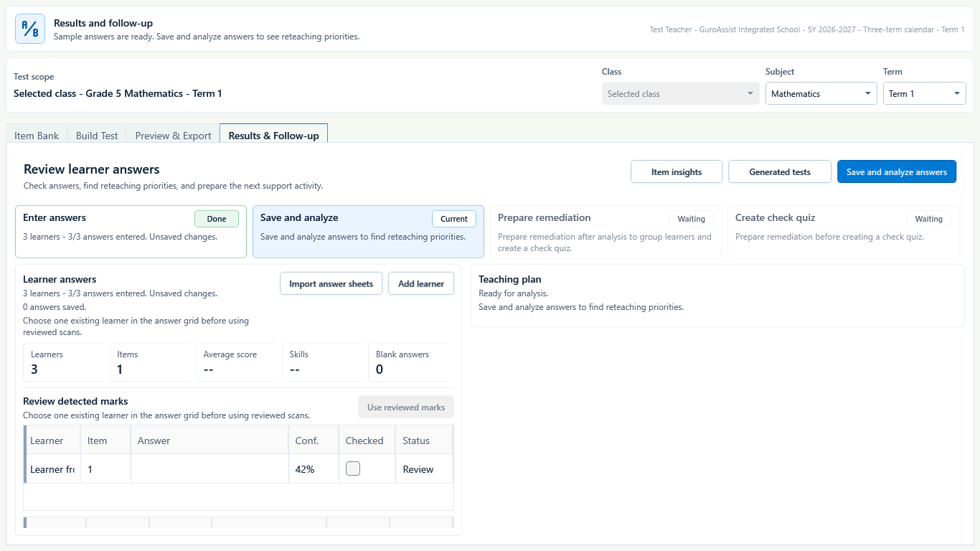980x551 pixels.
Task: Open the Term dropdown showing Term 1
Action: 924,93
